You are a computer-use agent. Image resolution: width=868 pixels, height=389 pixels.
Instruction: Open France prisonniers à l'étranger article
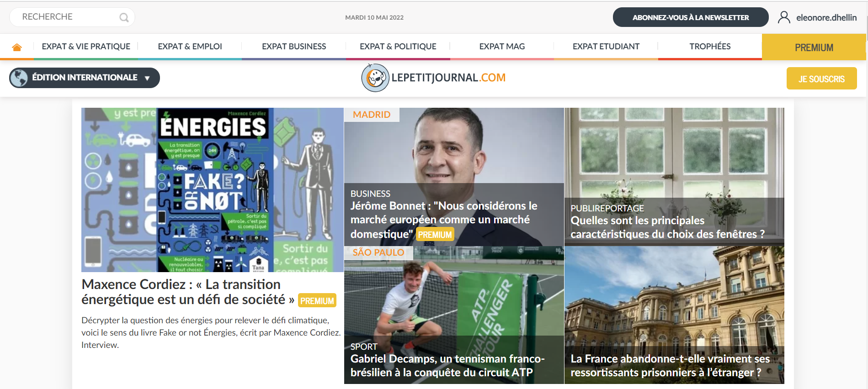pyautogui.click(x=670, y=366)
